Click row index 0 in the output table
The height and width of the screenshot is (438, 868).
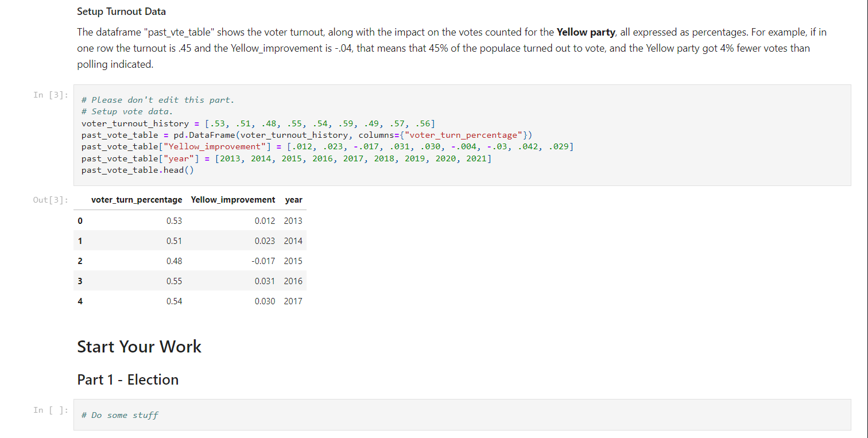[80, 220]
